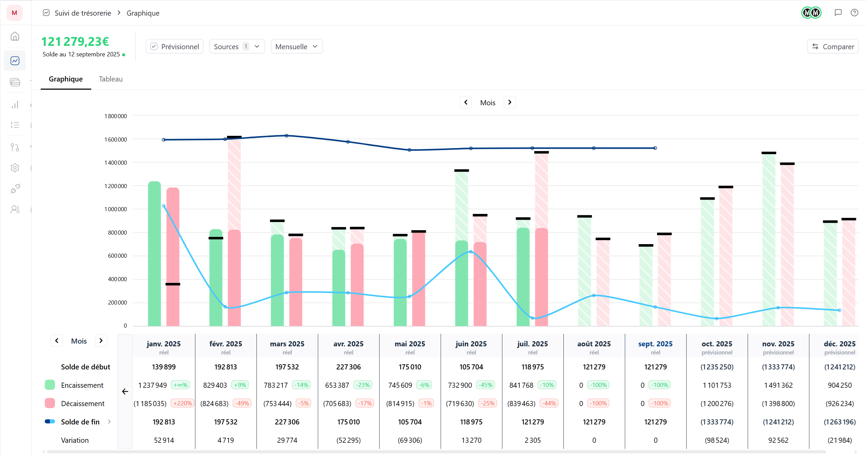Open the treasury chart icon in sidebar
Screen dimensions: 868x456
click(x=15, y=61)
